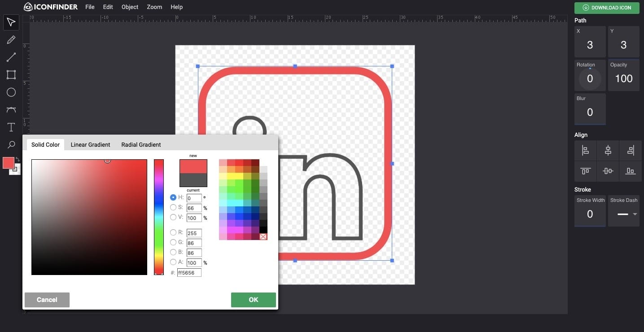Click the fill color swatch in toolbar
Screen dimensions: 644x332
8,163
